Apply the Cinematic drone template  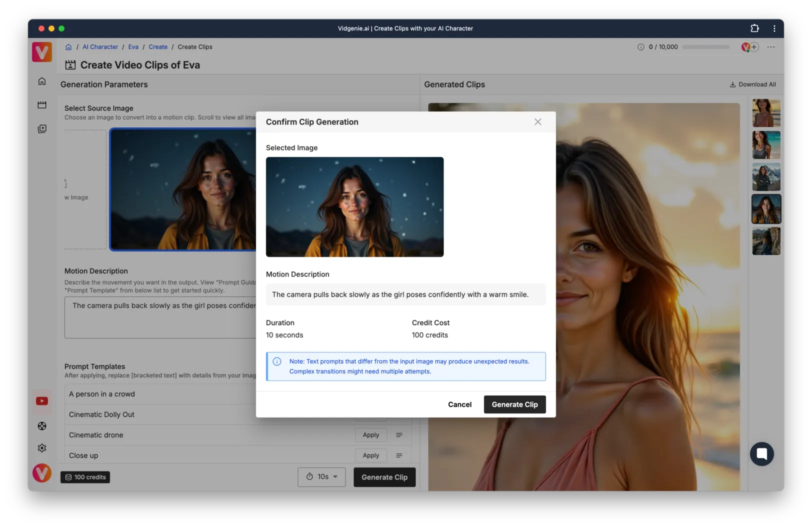371,435
